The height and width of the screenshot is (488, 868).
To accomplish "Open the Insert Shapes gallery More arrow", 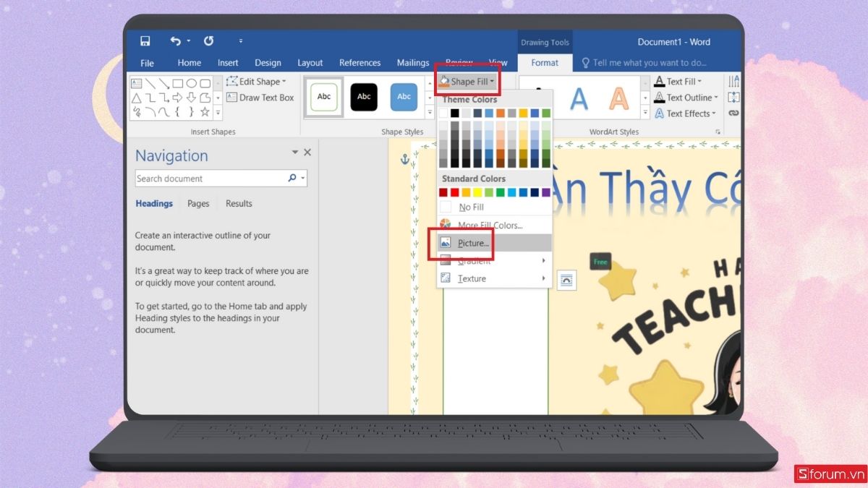I will pos(218,111).
